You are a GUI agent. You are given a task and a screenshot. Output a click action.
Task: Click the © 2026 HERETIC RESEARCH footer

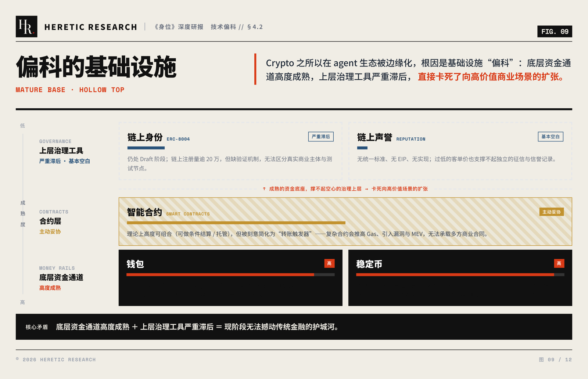coord(56,360)
